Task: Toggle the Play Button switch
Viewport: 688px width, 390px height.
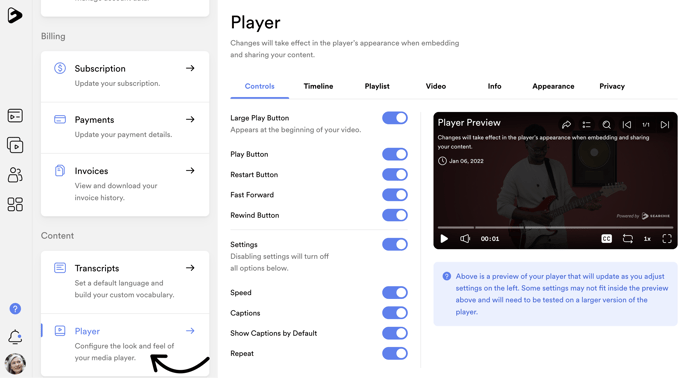Action: point(395,154)
